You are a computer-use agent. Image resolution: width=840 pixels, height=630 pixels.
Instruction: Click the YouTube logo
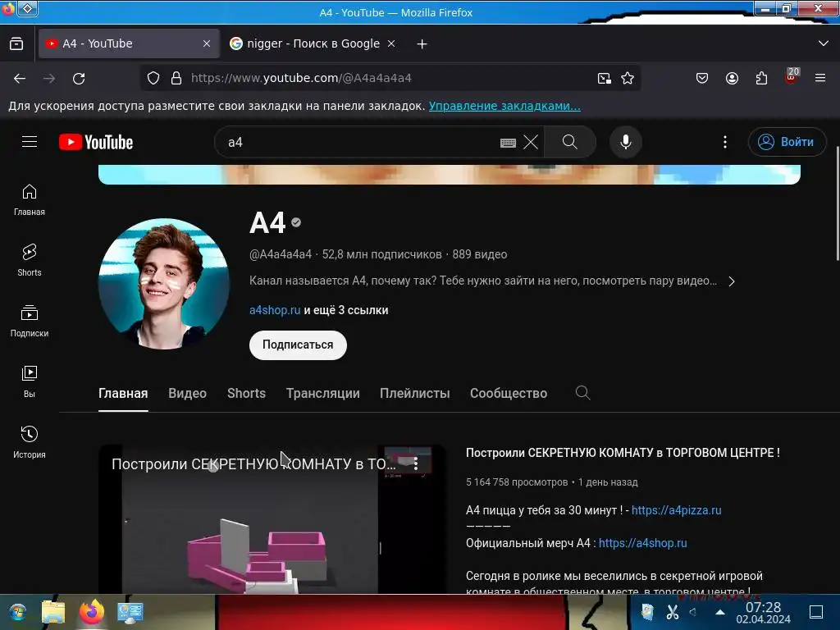[96, 142]
